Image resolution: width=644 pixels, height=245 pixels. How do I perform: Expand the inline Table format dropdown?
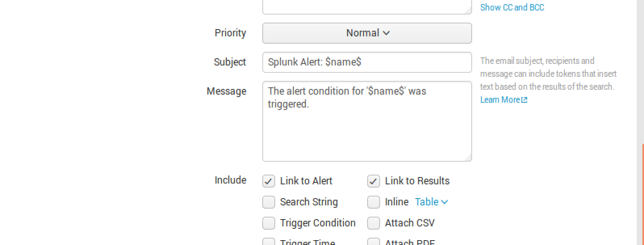(x=431, y=202)
